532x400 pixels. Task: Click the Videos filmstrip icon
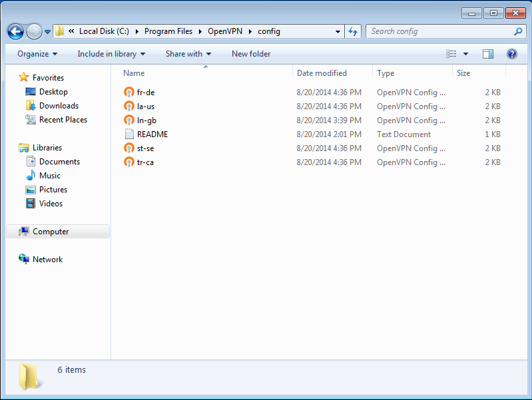pos(31,204)
